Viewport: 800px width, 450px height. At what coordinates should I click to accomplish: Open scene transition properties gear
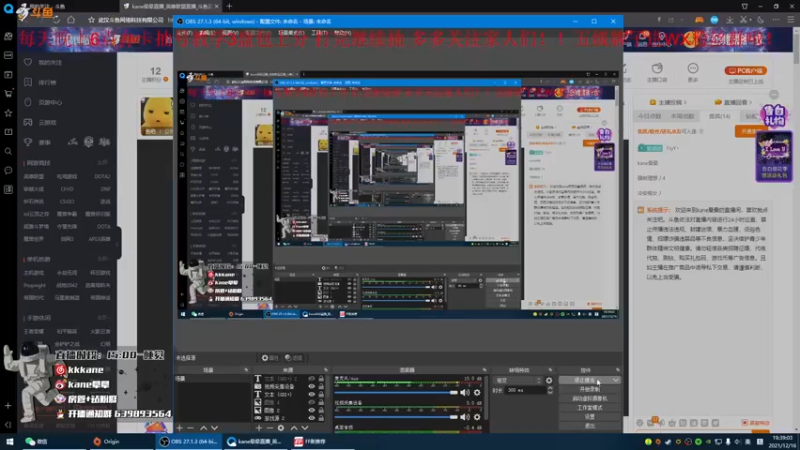pyautogui.click(x=549, y=380)
